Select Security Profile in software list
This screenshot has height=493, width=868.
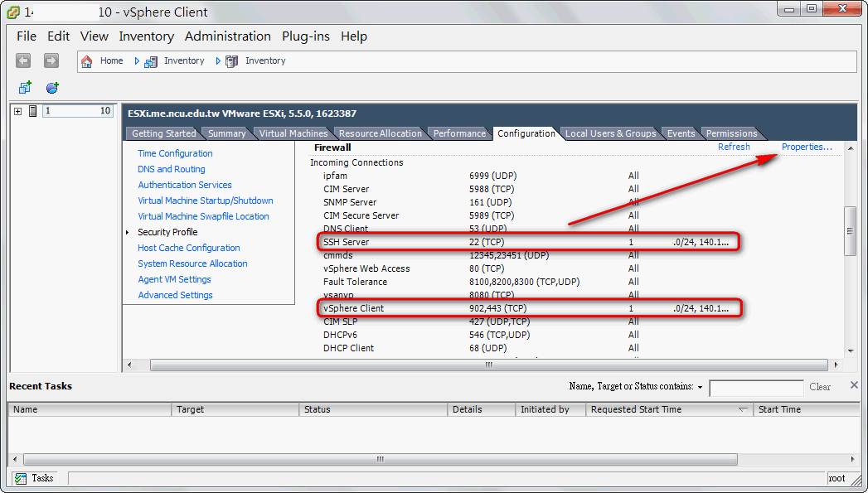pyautogui.click(x=167, y=232)
